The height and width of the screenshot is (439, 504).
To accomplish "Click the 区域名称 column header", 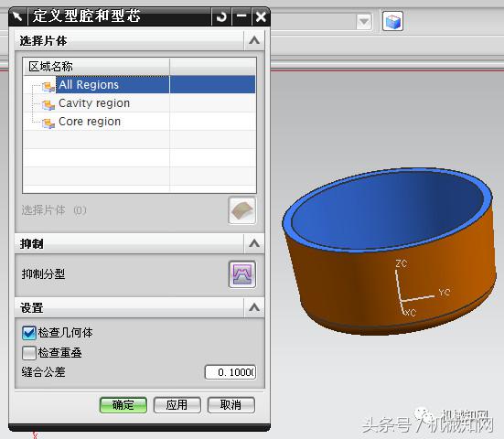I will [x=96, y=67].
